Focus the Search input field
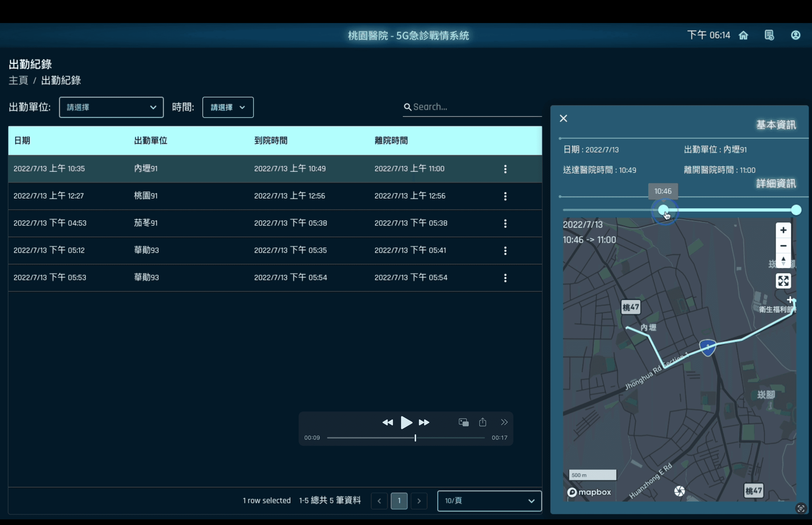 (x=472, y=107)
